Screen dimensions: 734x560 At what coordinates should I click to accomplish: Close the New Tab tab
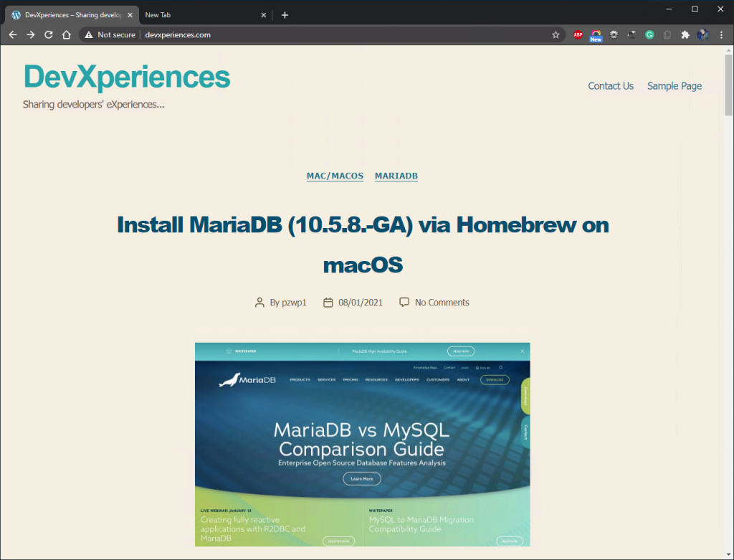pyautogui.click(x=264, y=15)
